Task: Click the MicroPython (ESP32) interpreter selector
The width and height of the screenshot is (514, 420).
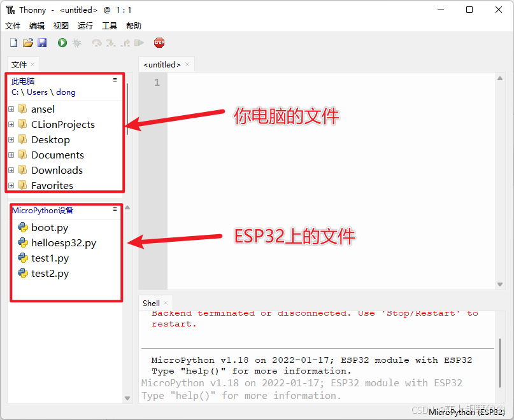Action: (x=466, y=412)
